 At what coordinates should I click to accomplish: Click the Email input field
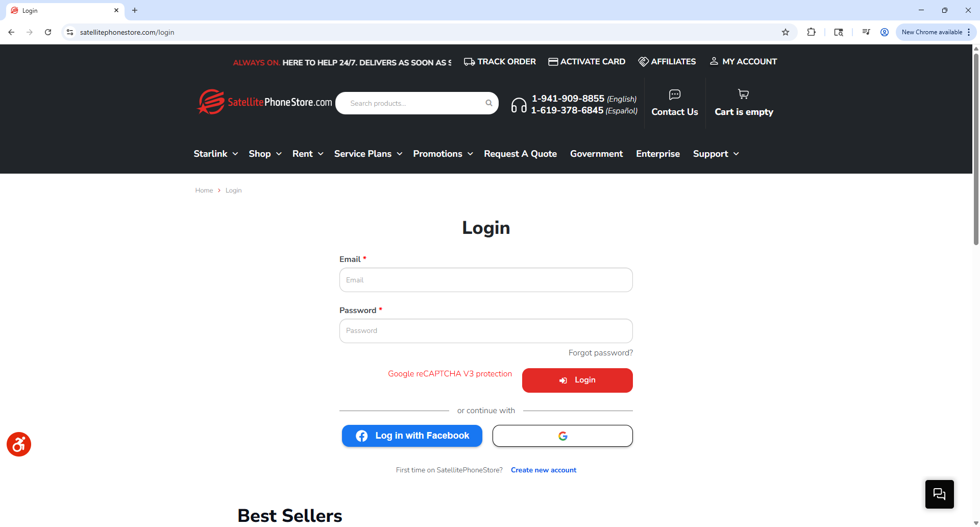(486, 280)
